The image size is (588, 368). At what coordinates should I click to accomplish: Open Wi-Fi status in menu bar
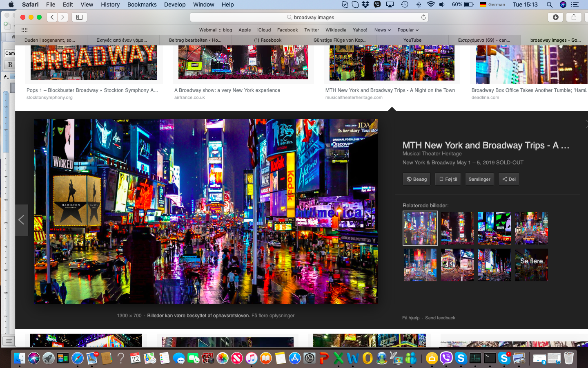point(431,4)
